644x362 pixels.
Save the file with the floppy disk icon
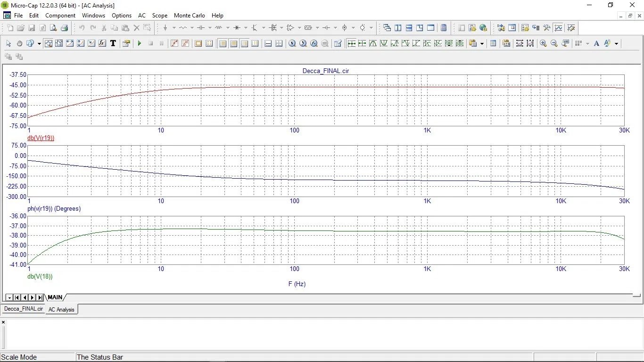coord(32,28)
